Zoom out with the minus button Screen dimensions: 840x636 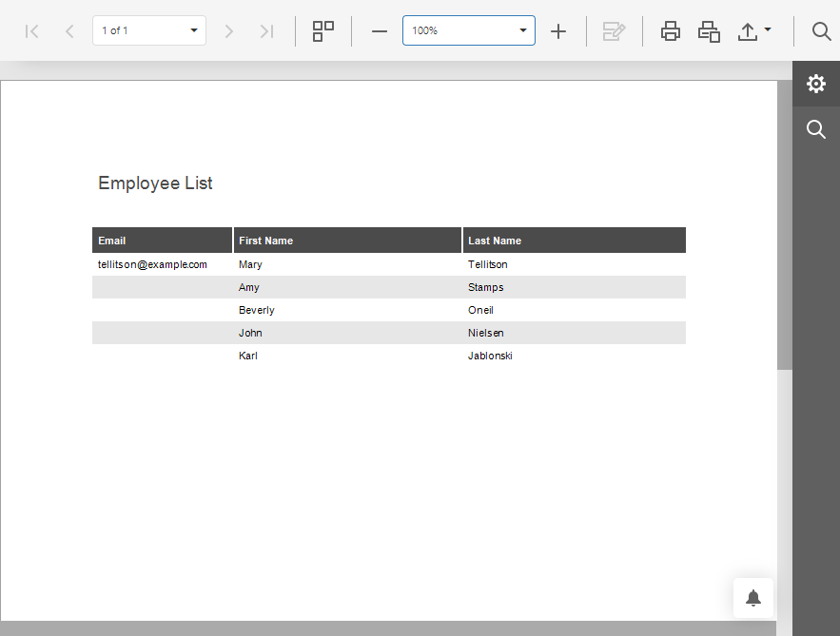380,31
